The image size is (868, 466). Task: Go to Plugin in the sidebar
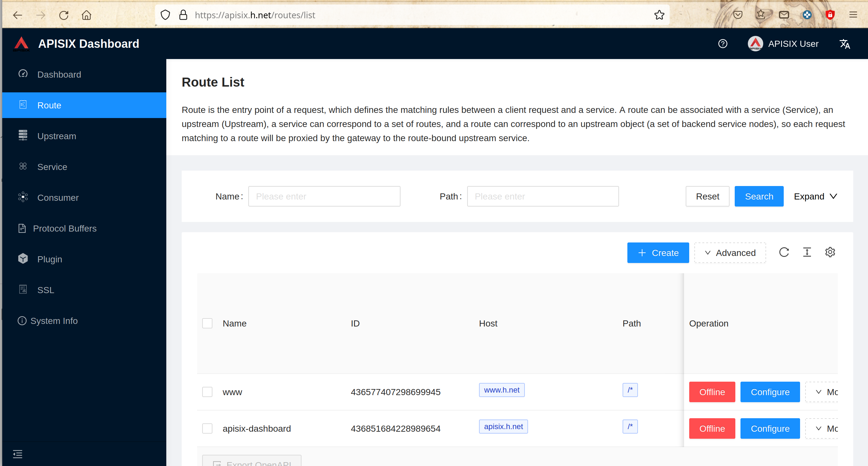click(50, 259)
